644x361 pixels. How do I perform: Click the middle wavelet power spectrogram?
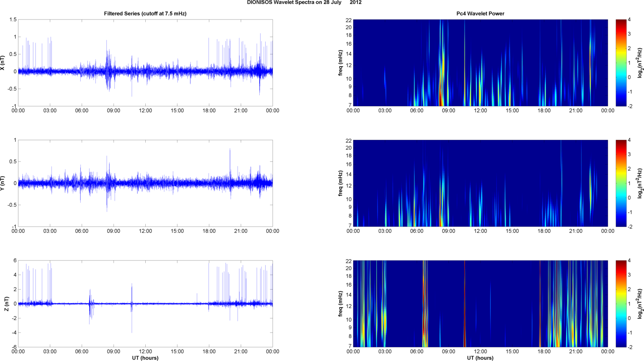click(480, 183)
